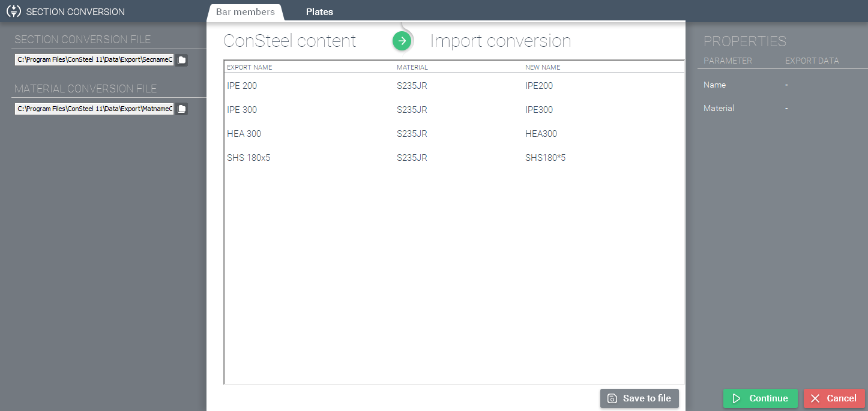Select the IPE 200 export row
This screenshot has width=868, height=411.
454,86
